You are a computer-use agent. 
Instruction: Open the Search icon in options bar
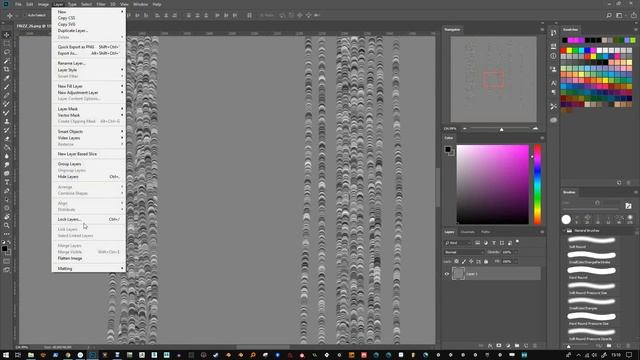point(609,16)
